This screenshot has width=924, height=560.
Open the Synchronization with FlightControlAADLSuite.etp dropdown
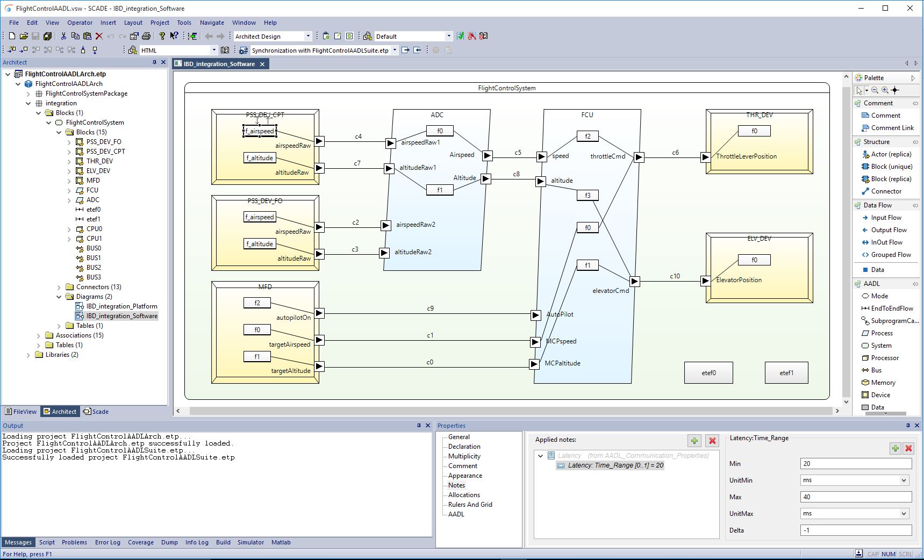(x=395, y=50)
